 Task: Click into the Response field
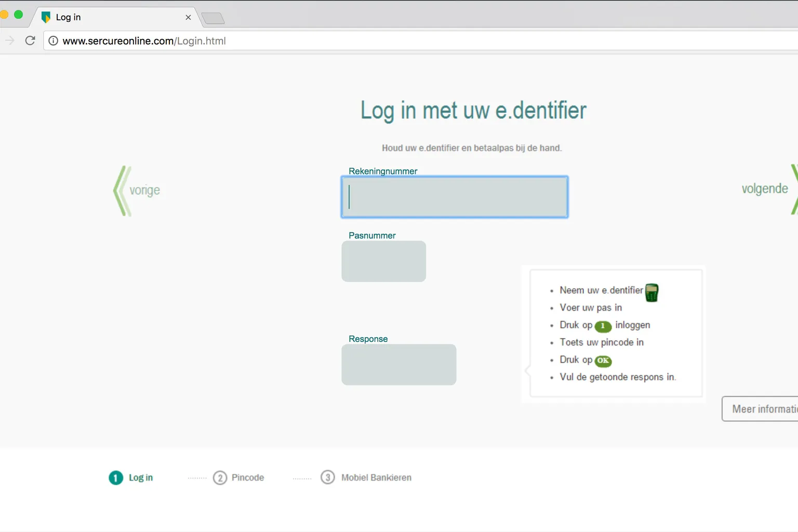[x=398, y=365]
